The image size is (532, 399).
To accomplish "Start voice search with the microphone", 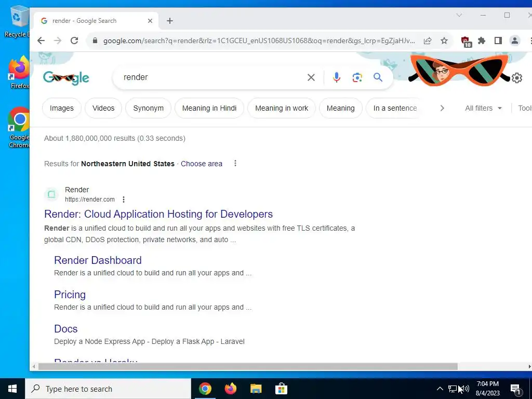I will tap(336, 77).
